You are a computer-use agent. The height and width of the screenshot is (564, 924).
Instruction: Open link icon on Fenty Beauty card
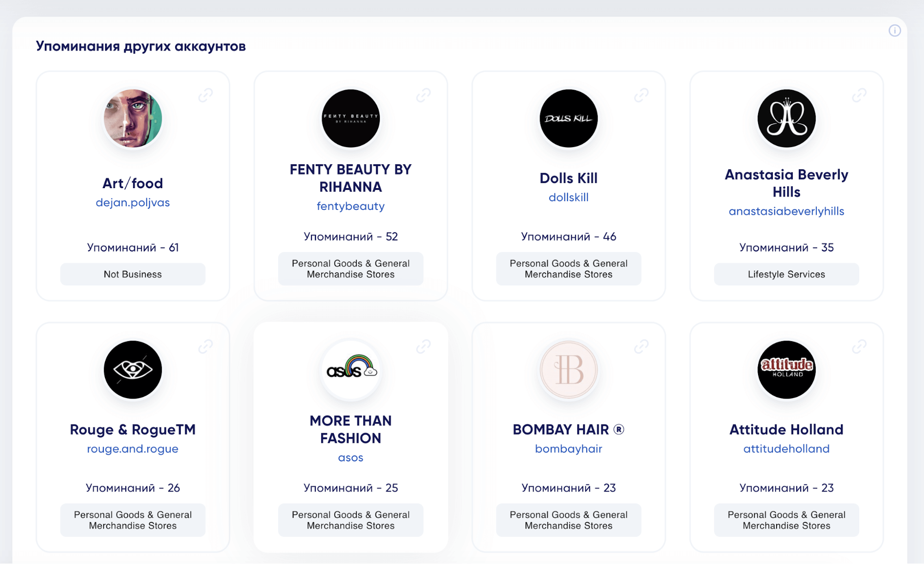point(423,95)
